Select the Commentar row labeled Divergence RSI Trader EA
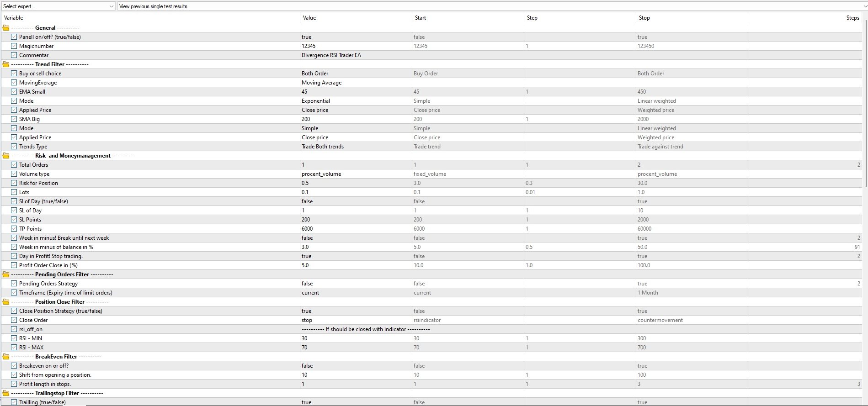Viewport: 868px width, 406px height. pos(331,55)
